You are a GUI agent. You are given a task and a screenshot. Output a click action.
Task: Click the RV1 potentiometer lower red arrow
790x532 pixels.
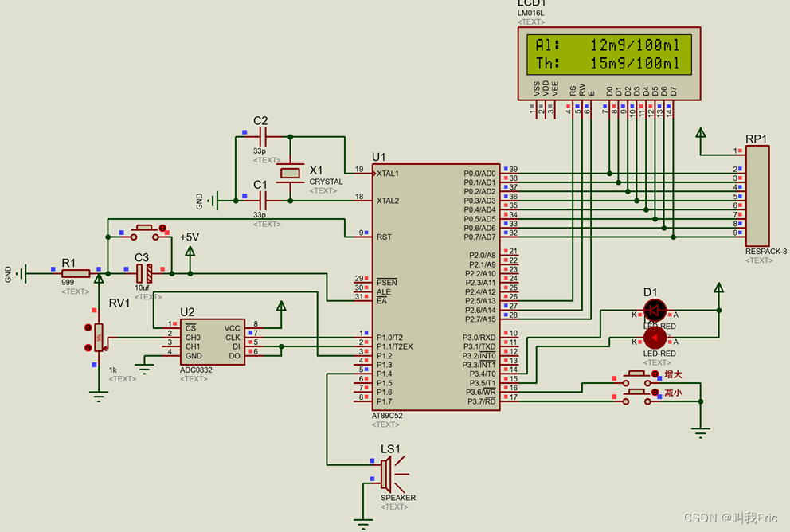[88, 347]
